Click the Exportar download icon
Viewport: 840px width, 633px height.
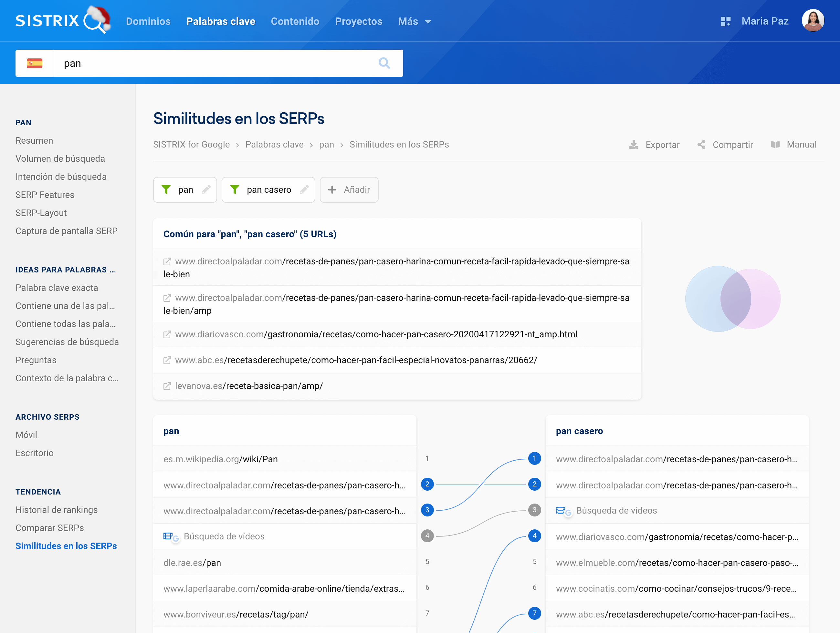[x=634, y=145]
